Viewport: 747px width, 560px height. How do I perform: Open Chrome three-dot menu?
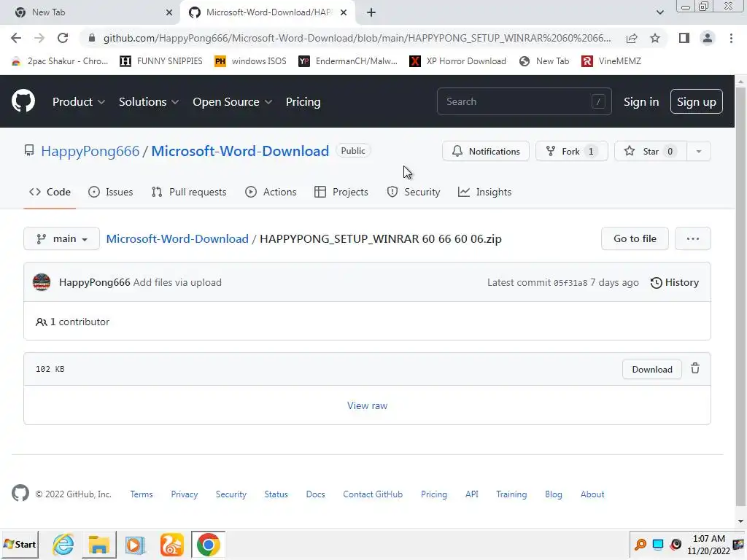[x=731, y=38]
